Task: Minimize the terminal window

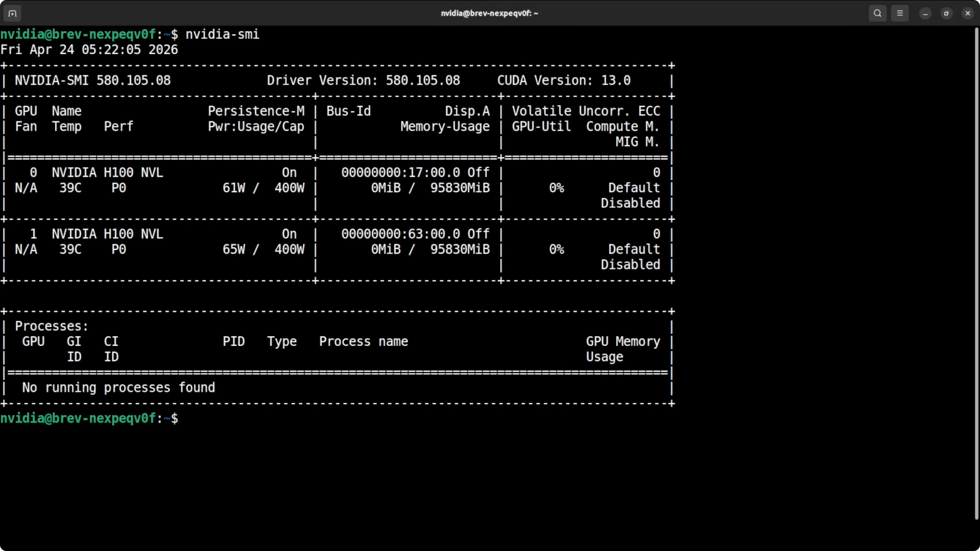Action: tap(925, 14)
